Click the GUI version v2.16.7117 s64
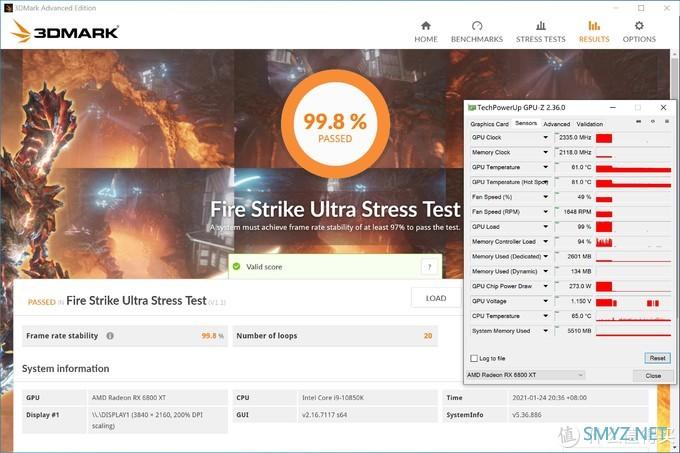Screen dimensions: 680x453 pyautogui.click(x=324, y=415)
